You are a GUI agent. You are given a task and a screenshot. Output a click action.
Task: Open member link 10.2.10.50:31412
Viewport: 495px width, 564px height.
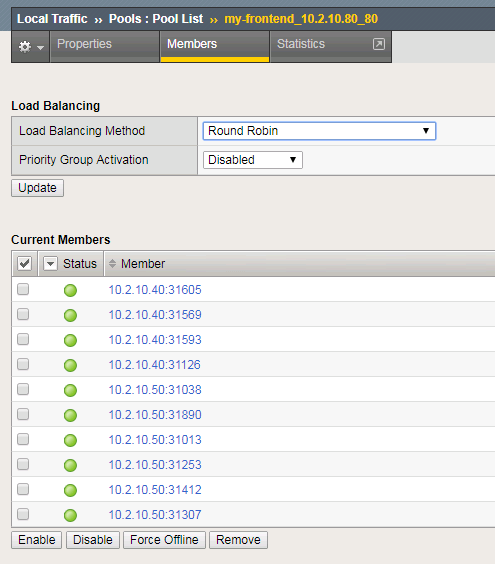pyautogui.click(x=155, y=490)
